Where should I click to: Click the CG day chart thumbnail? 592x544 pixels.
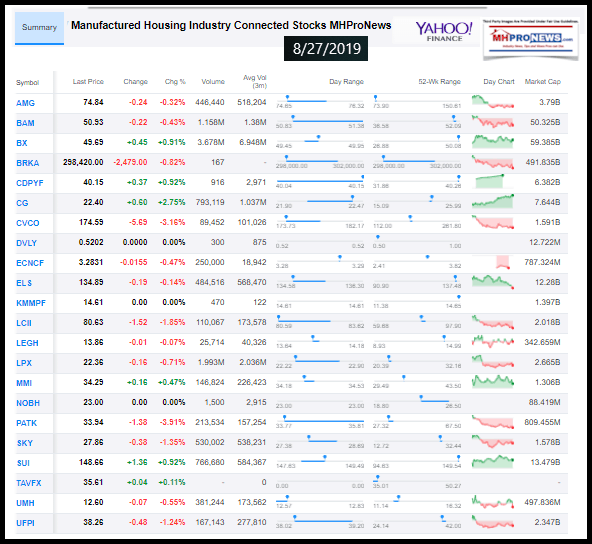point(493,201)
